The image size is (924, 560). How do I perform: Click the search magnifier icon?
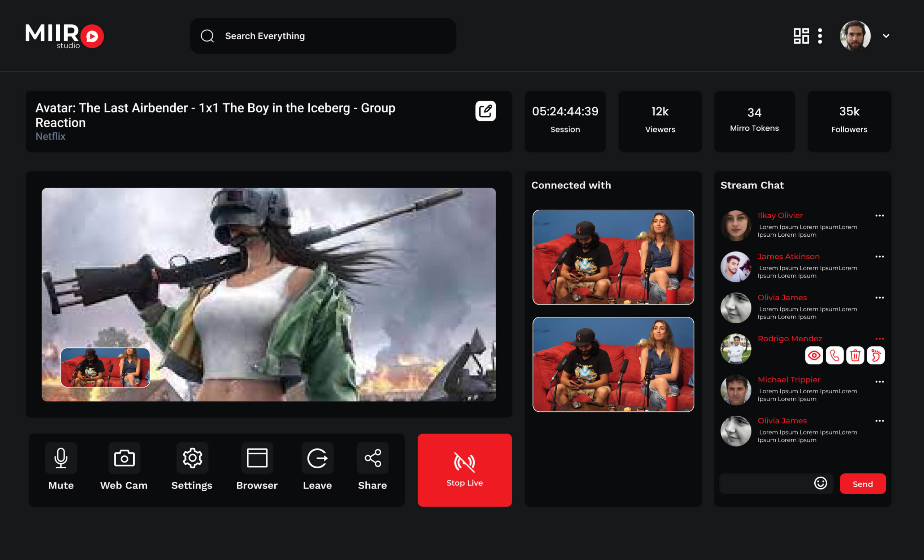click(x=207, y=36)
